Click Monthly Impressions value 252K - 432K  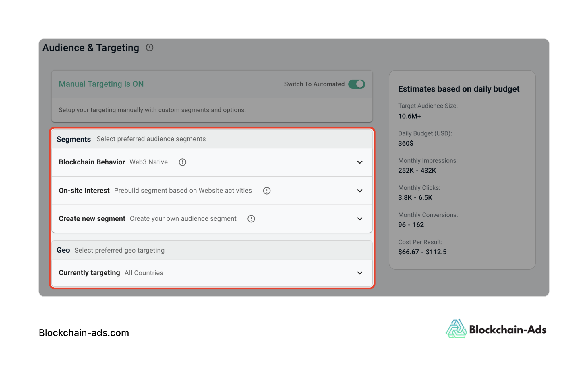(x=417, y=171)
